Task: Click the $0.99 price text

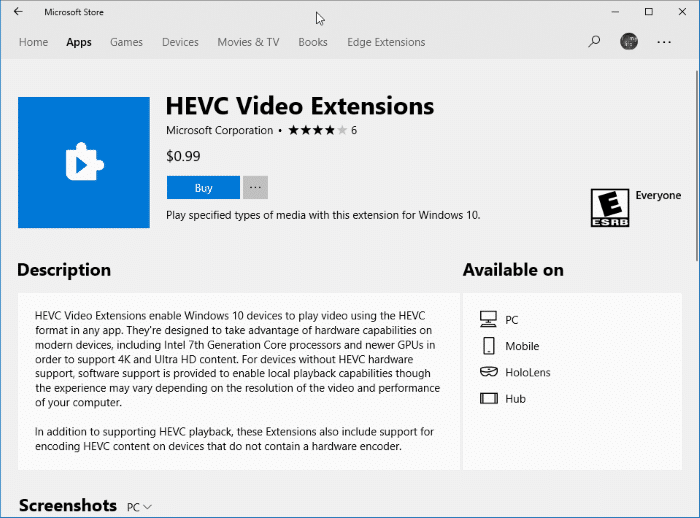Action: coord(183,156)
